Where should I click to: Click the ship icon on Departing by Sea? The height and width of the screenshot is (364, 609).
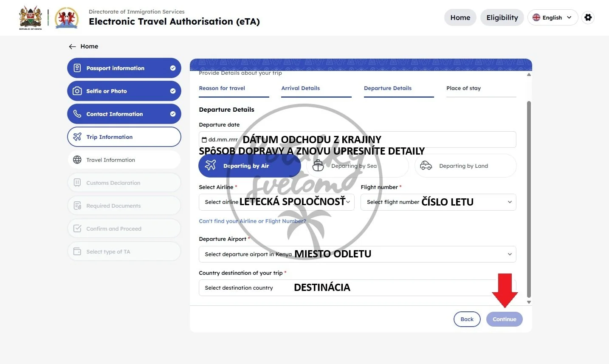coord(318,166)
